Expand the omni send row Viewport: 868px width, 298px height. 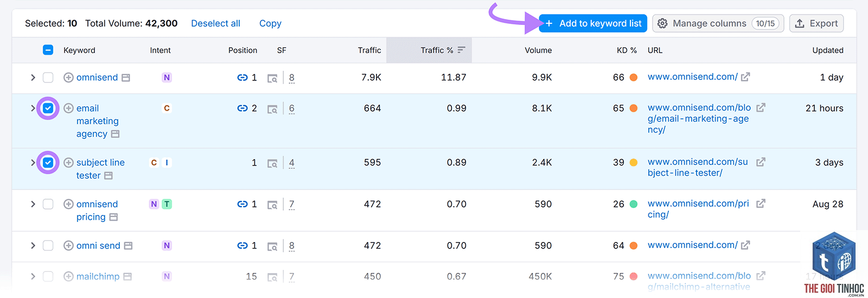(33, 245)
